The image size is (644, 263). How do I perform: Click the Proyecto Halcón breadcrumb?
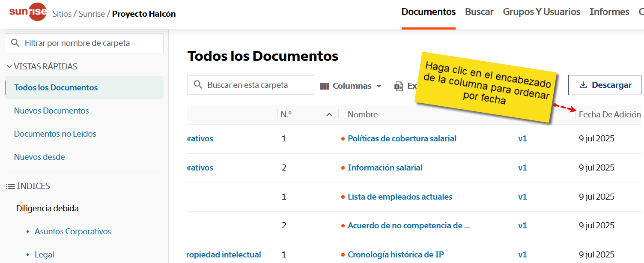(x=144, y=14)
